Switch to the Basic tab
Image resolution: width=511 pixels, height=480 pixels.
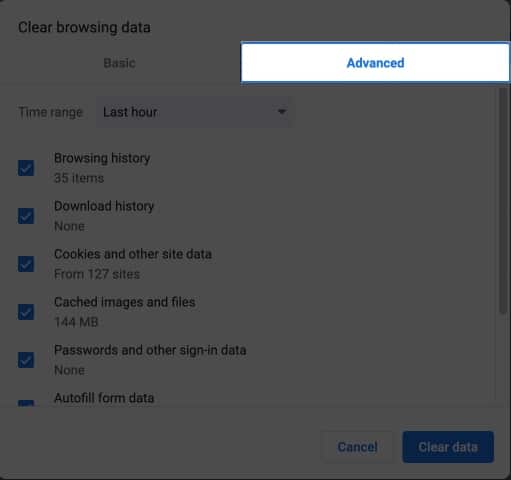point(119,63)
